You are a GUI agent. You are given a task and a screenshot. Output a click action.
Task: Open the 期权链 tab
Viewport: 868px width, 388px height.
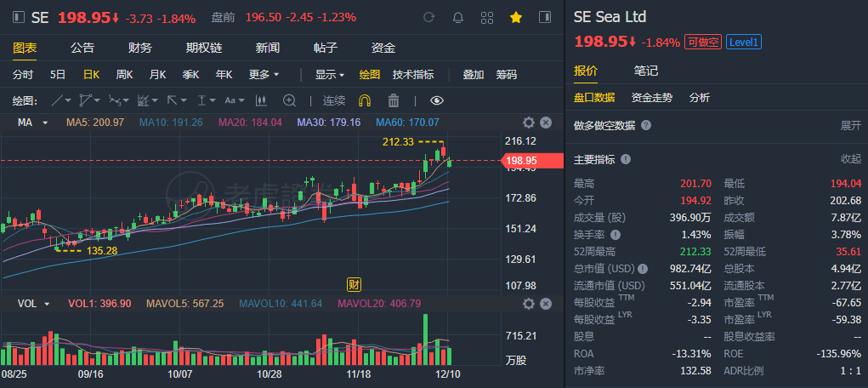204,48
